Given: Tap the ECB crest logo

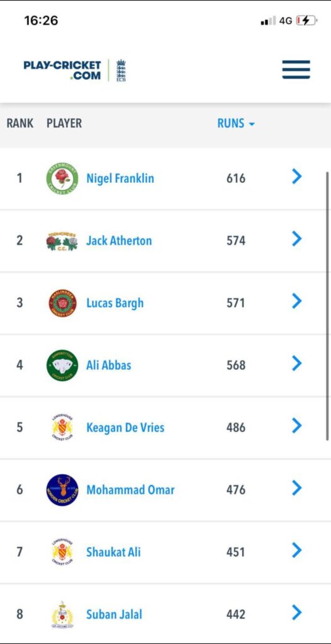Looking at the screenshot, I should [x=121, y=70].
